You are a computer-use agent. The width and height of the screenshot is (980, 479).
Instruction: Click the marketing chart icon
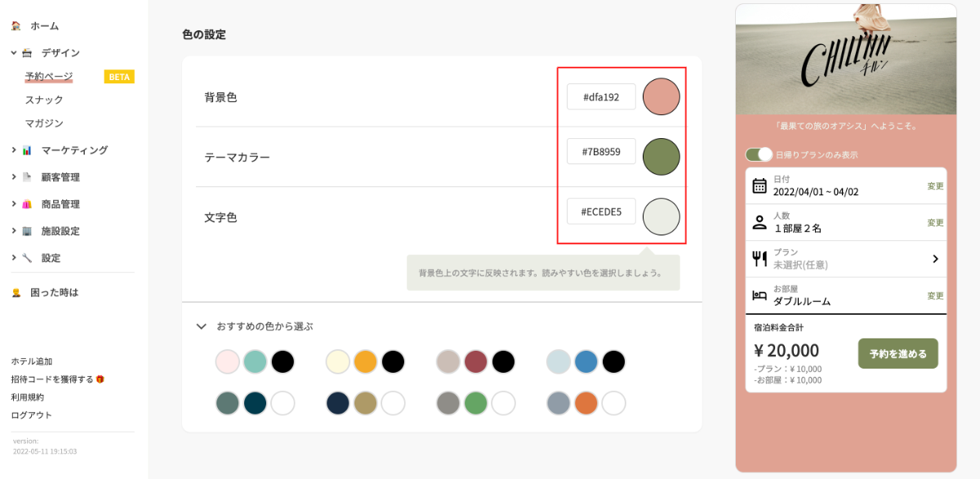(27, 150)
